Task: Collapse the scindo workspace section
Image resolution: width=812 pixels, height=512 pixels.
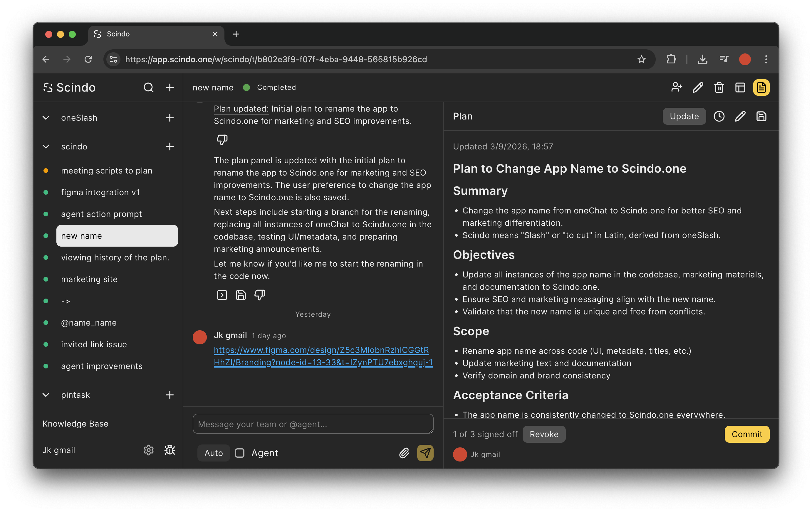Action: click(x=46, y=146)
